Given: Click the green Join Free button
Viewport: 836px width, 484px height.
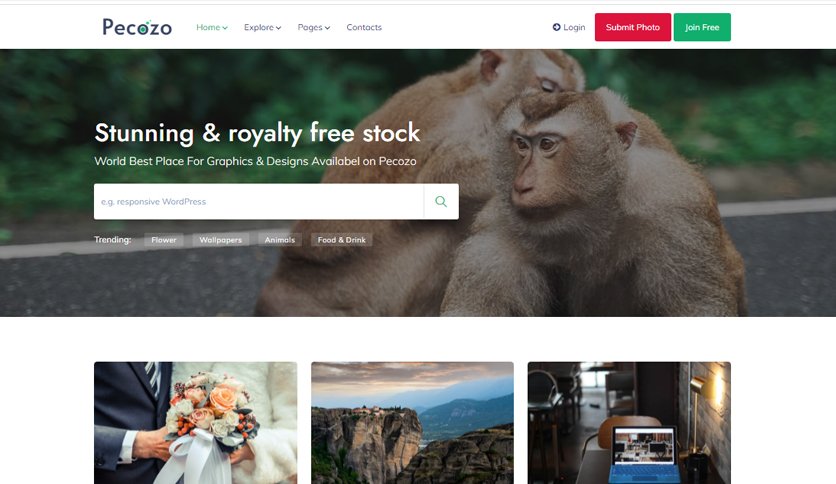Looking at the screenshot, I should pyautogui.click(x=702, y=27).
